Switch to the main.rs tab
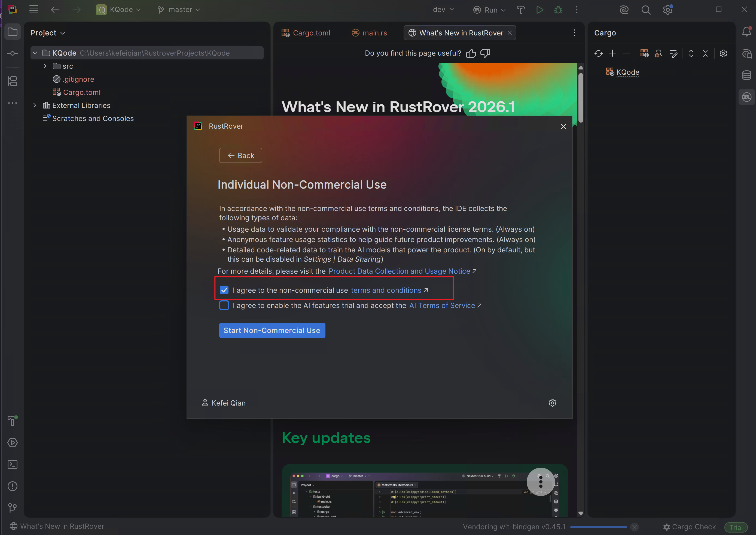Image resolution: width=756 pixels, height=535 pixels. point(370,33)
